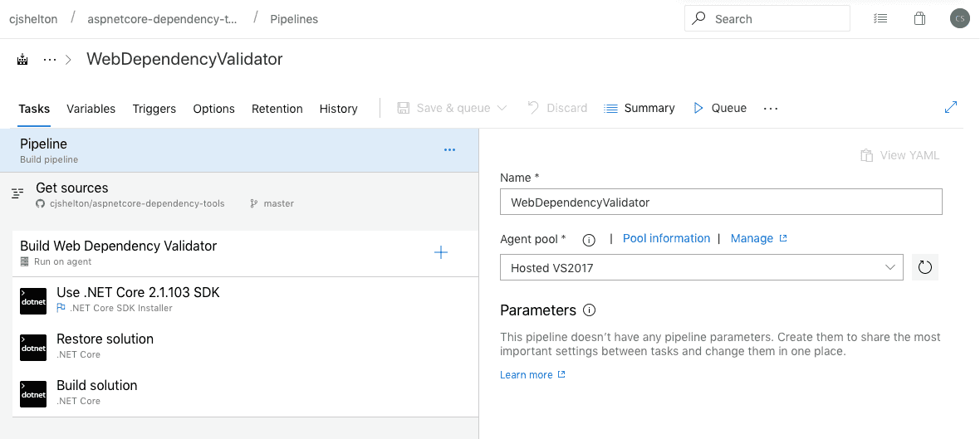
Task: Click the View YAML button
Action: 900,155
